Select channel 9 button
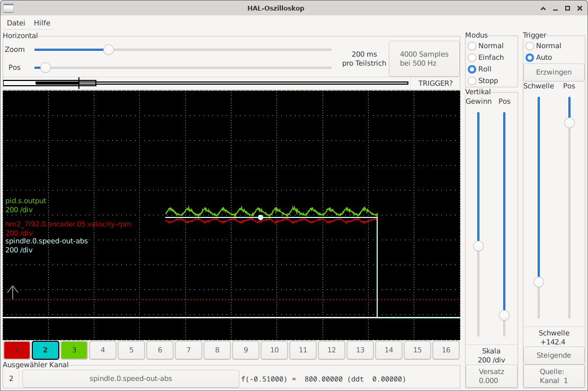This screenshot has height=391, width=588. point(246,350)
